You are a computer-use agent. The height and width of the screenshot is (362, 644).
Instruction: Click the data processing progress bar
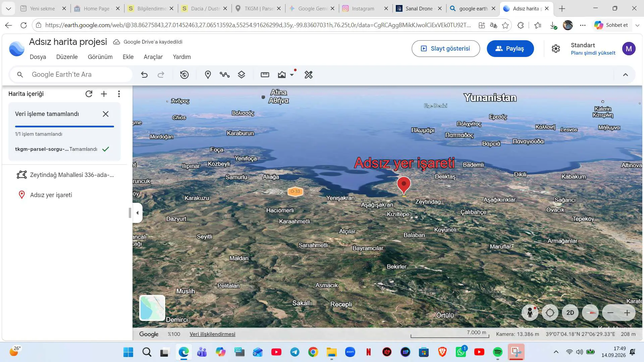point(64,126)
